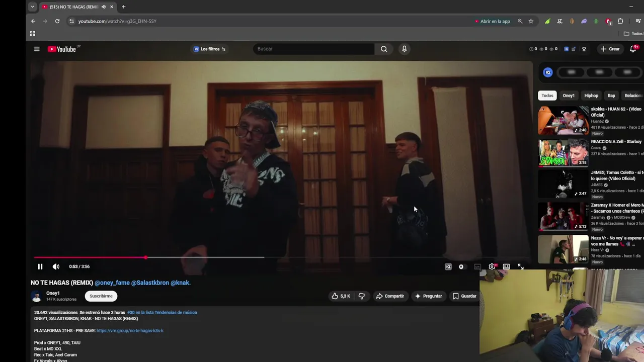644x362 pixels.
Task: Open the pre-save vm.group link
Action: (130, 330)
